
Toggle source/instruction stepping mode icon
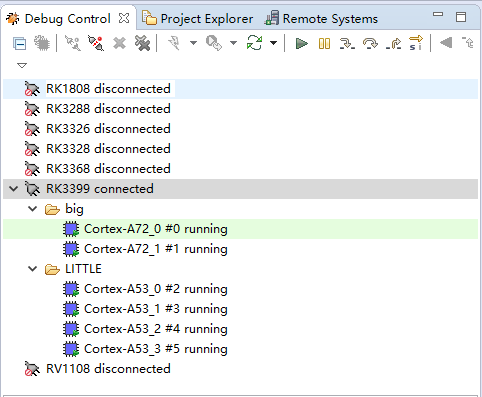[416, 43]
